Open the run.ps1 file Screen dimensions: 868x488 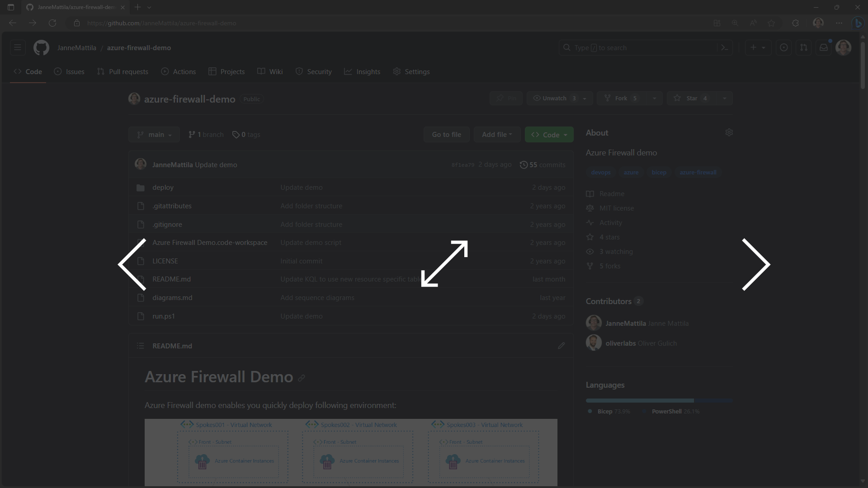tap(164, 316)
